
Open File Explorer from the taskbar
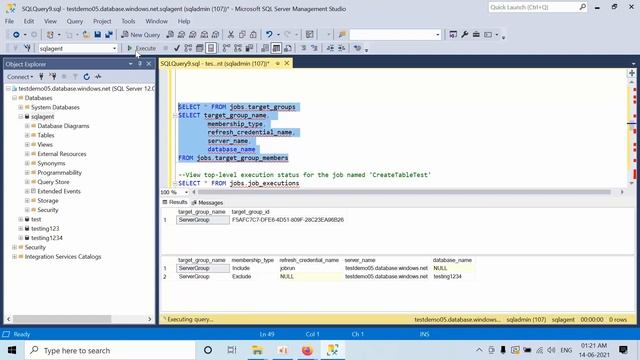(258, 350)
